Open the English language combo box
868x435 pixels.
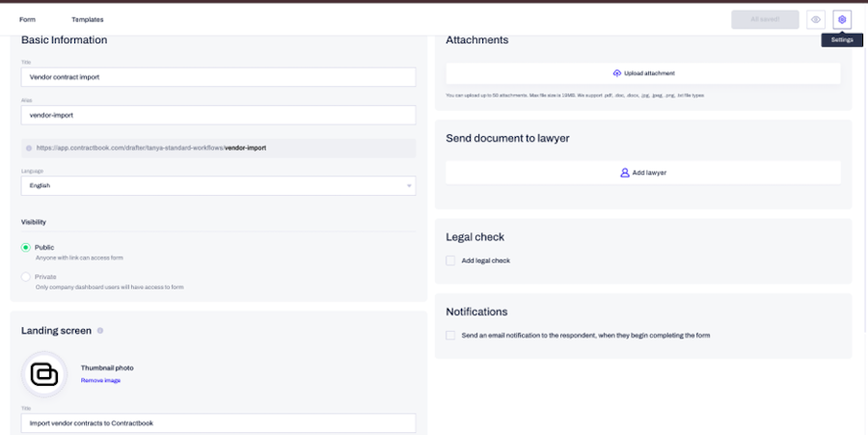pos(218,186)
